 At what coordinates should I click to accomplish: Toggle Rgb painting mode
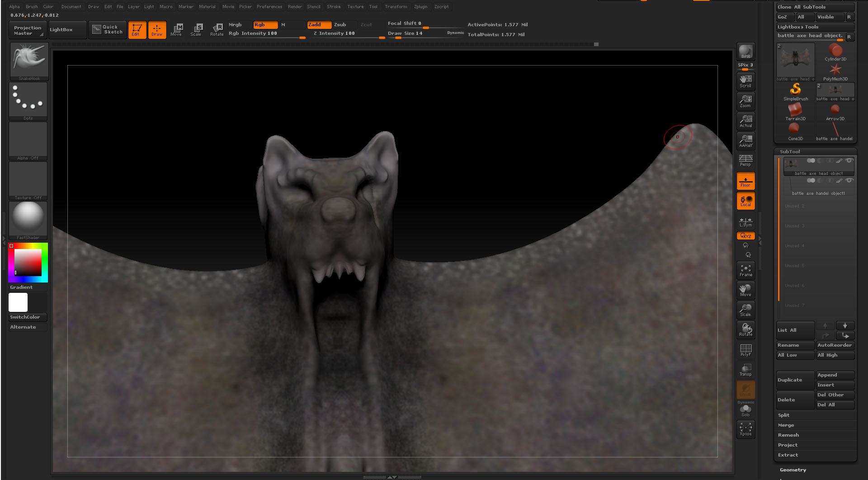coord(265,25)
